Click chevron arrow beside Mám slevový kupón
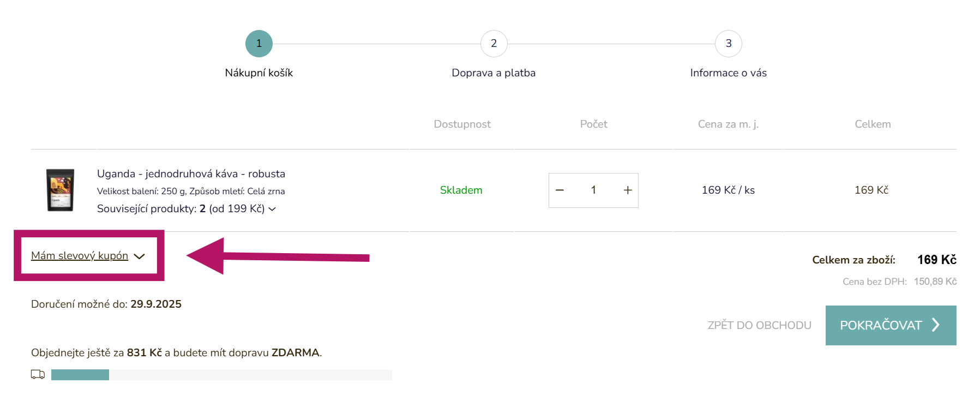980x407 pixels. point(140,256)
